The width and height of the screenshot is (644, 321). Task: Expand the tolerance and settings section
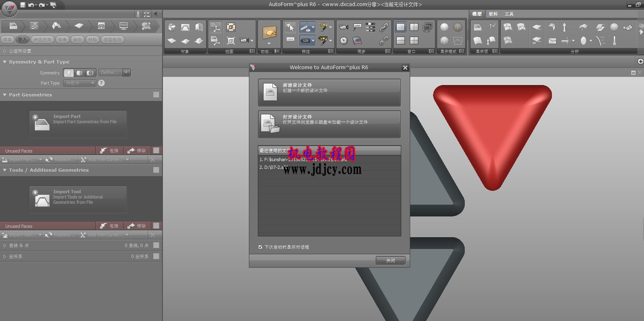point(5,51)
